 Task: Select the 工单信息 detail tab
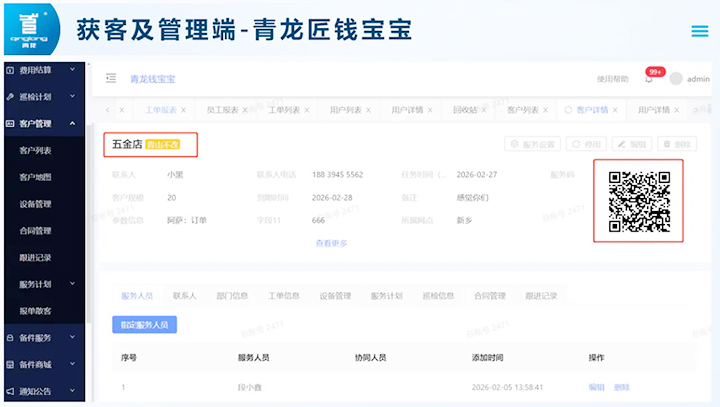point(284,296)
